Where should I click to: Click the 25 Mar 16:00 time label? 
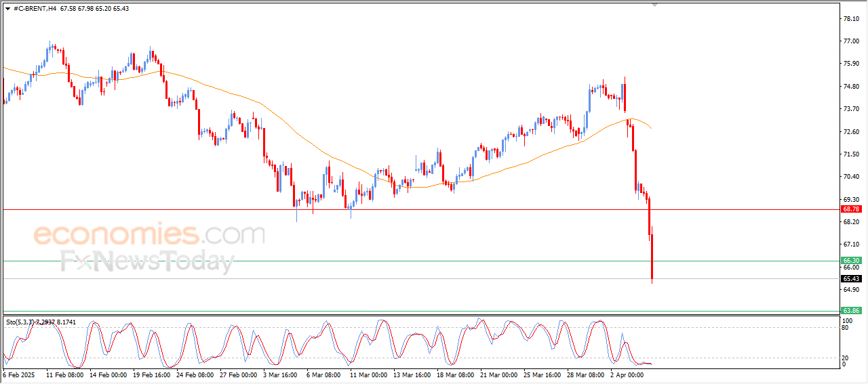click(542, 374)
